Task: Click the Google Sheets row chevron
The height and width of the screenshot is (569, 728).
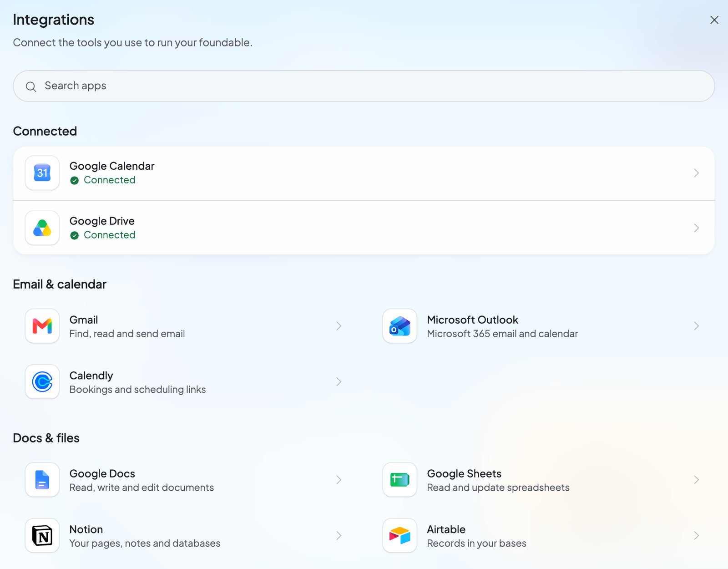Action: coord(696,480)
